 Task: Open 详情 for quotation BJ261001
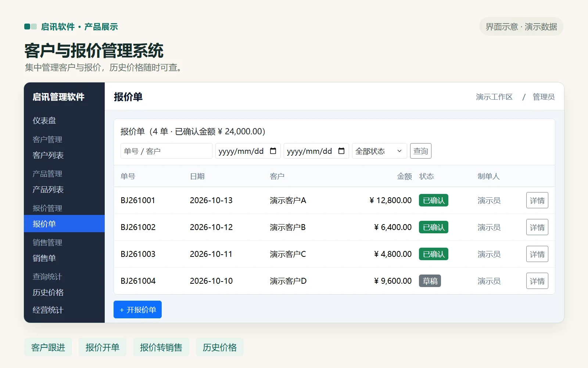tap(537, 200)
